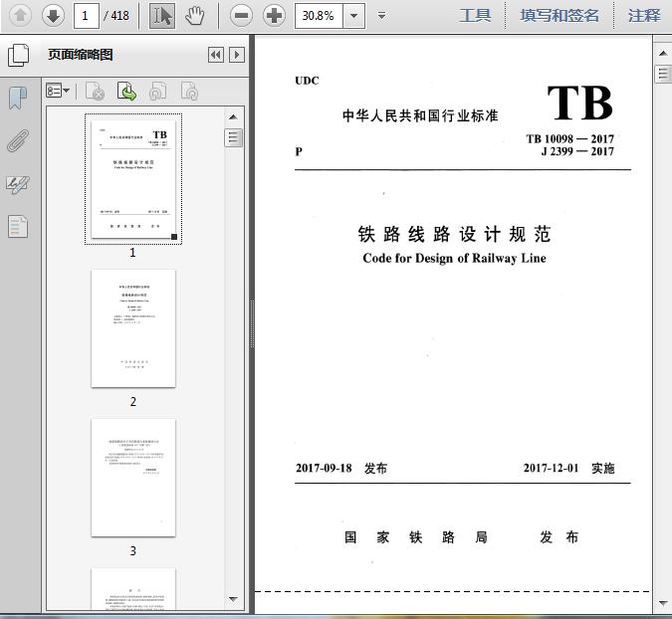Click the 'TB 10098 — 2017' standard number

(570, 138)
